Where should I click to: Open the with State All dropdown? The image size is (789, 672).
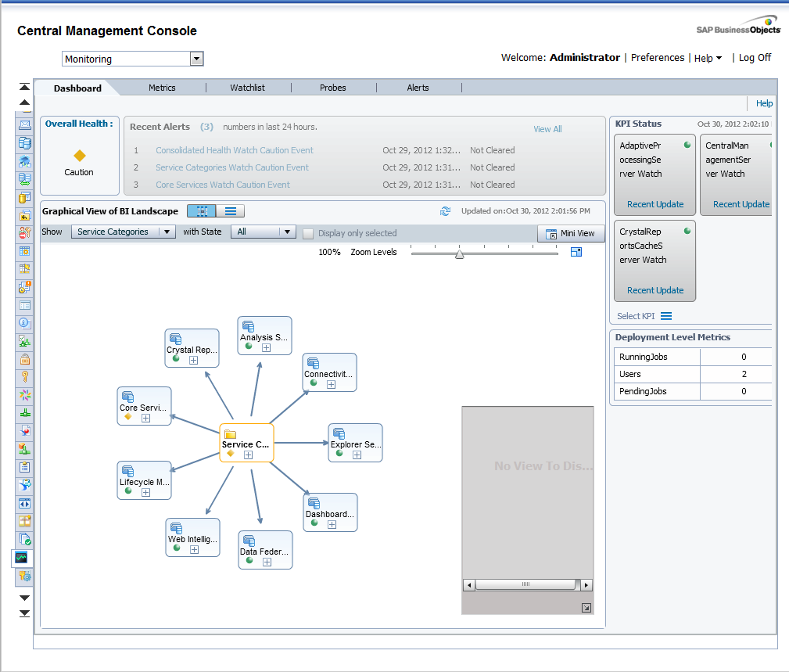264,232
